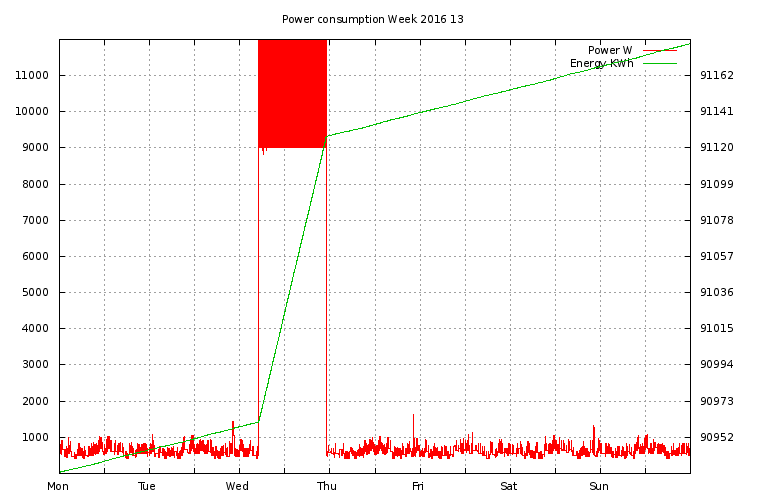Click the chart title Power consumption Week 2016 13

coord(373,20)
